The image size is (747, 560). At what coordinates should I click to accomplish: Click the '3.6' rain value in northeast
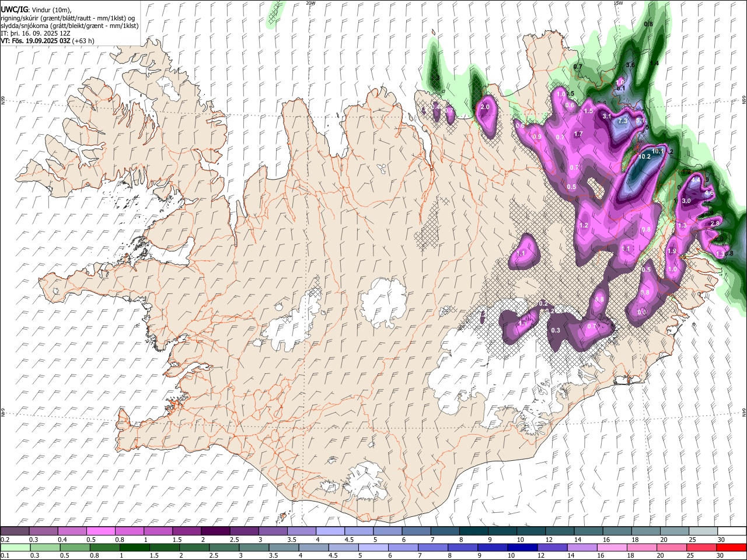630,65
